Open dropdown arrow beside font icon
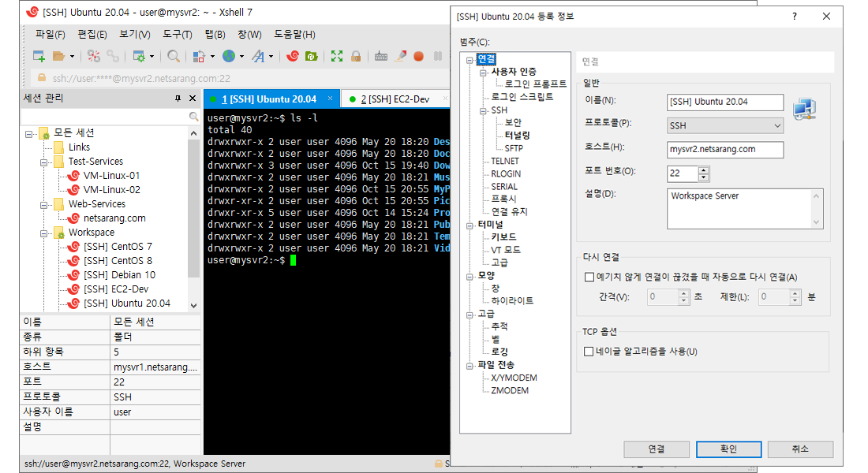This screenshot has height=473, width=868. (x=271, y=57)
